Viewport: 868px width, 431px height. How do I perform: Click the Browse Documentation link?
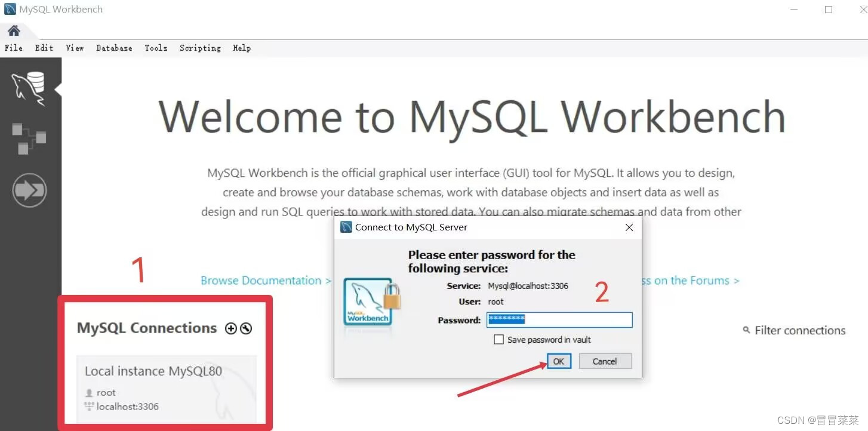tap(266, 281)
